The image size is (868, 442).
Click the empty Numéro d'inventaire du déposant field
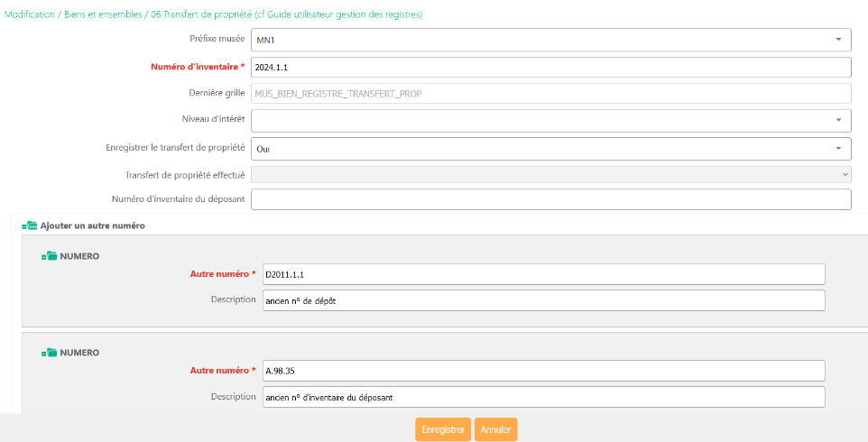click(550, 199)
